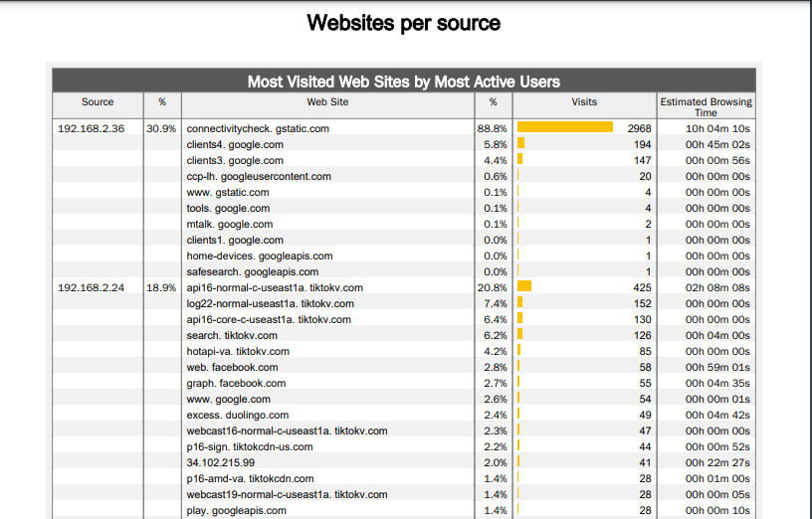Click the visits bar for connectivitycheck. gstatic.com
The width and height of the screenshot is (812, 519).
(565, 127)
